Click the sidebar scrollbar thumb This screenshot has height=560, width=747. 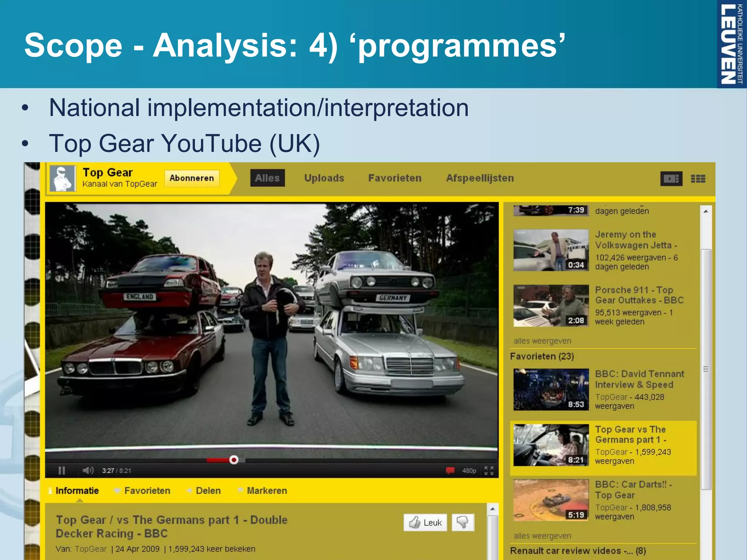pos(706,369)
